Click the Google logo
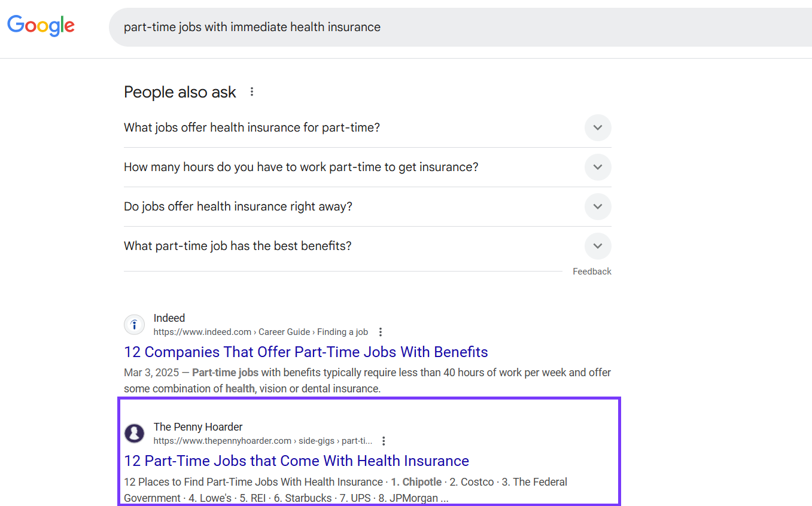The width and height of the screenshot is (812, 506). tap(41, 26)
